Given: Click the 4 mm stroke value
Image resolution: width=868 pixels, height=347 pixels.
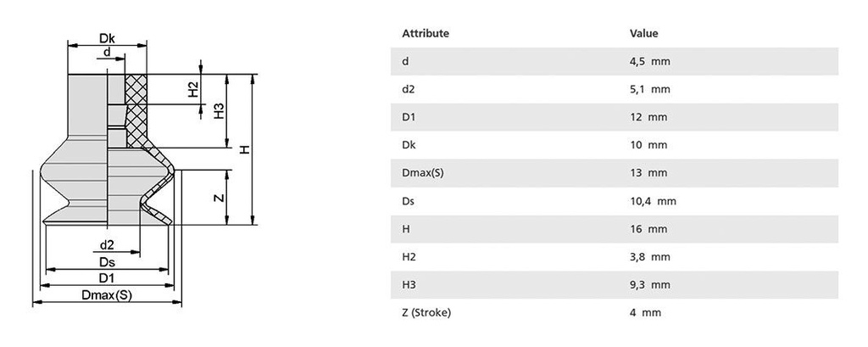Looking at the screenshot, I should [x=640, y=313].
